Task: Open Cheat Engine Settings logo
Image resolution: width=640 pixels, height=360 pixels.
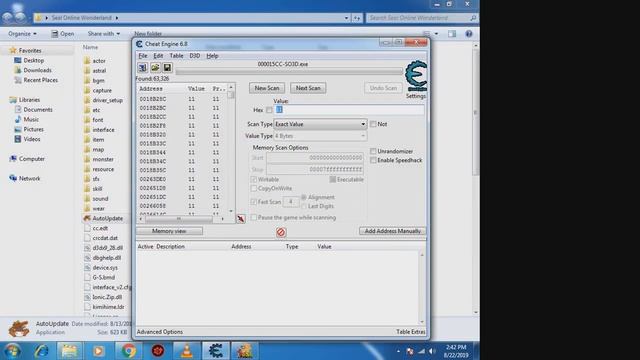Action: [x=416, y=77]
